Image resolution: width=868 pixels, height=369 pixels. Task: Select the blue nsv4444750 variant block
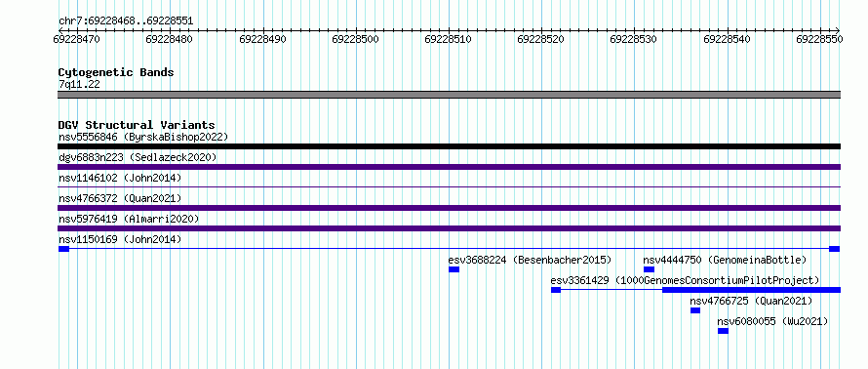649,269
